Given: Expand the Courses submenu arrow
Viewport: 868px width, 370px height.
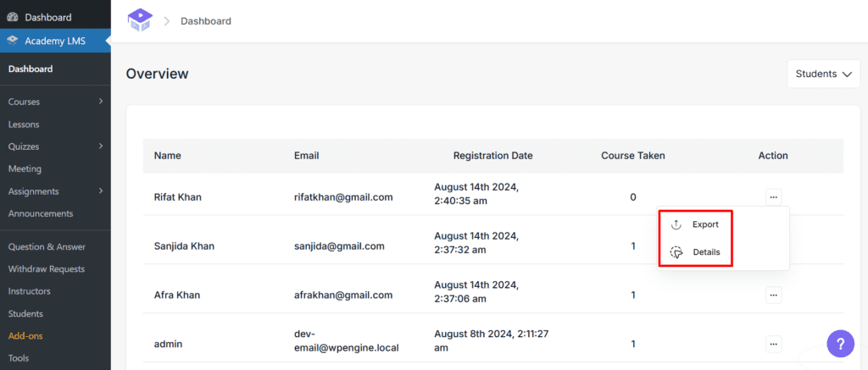Looking at the screenshot, I should coord(101,102).
